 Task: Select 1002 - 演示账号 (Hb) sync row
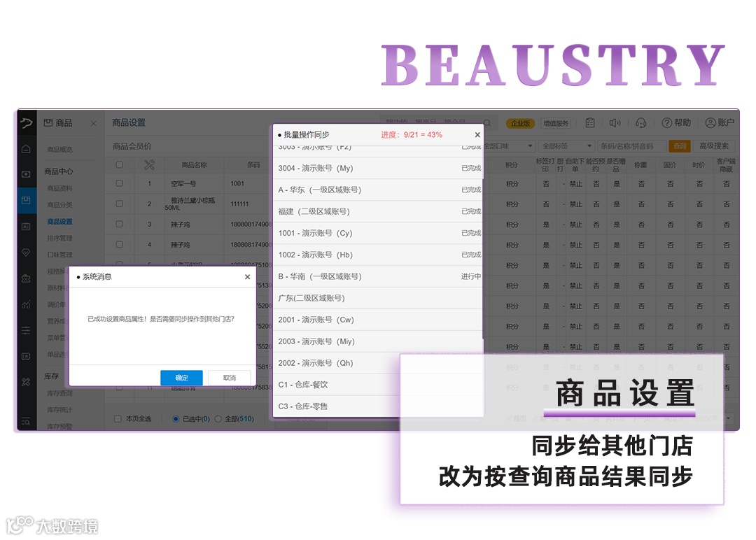click(x=377, y=255)
